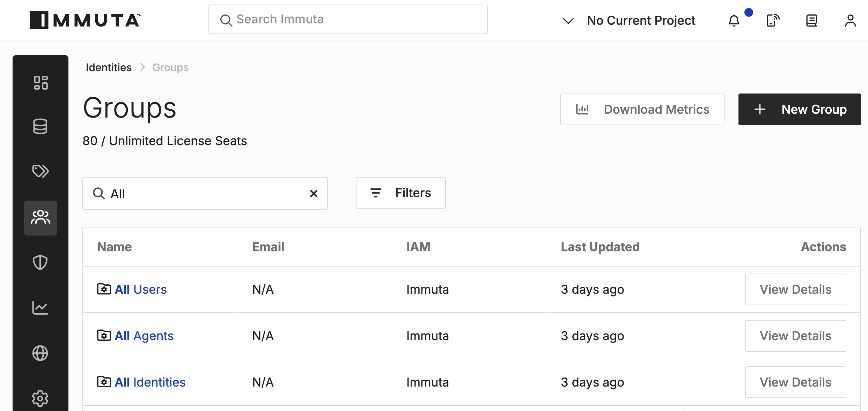Open the data sources database icon
This screenshot has width=868, height=411.
pos(41,126)
